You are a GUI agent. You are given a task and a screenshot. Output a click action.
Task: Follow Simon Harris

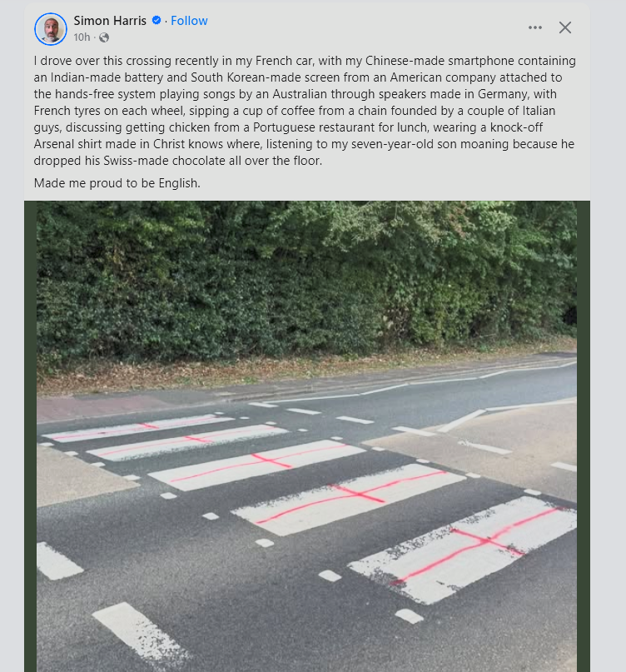click(189, 20)
